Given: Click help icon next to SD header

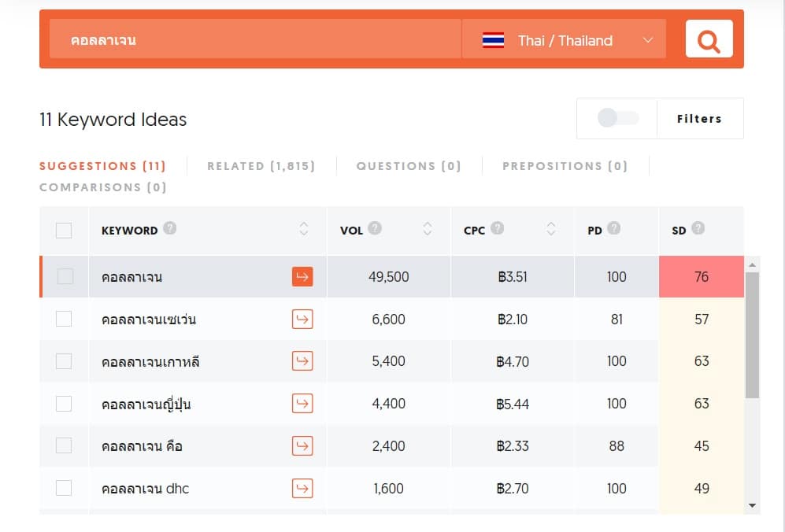Looking at the screenshot, I should click(x=697, y=229).
